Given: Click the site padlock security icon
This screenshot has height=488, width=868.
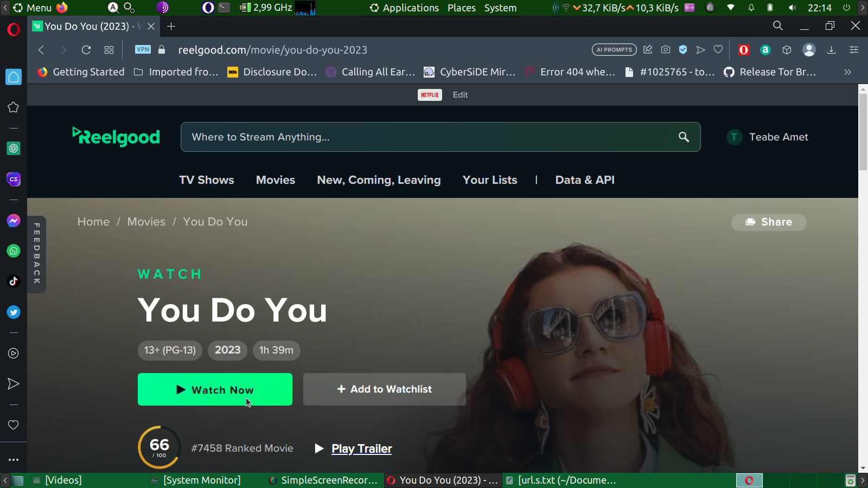Looking at the screenshot, I should (162, 49).
